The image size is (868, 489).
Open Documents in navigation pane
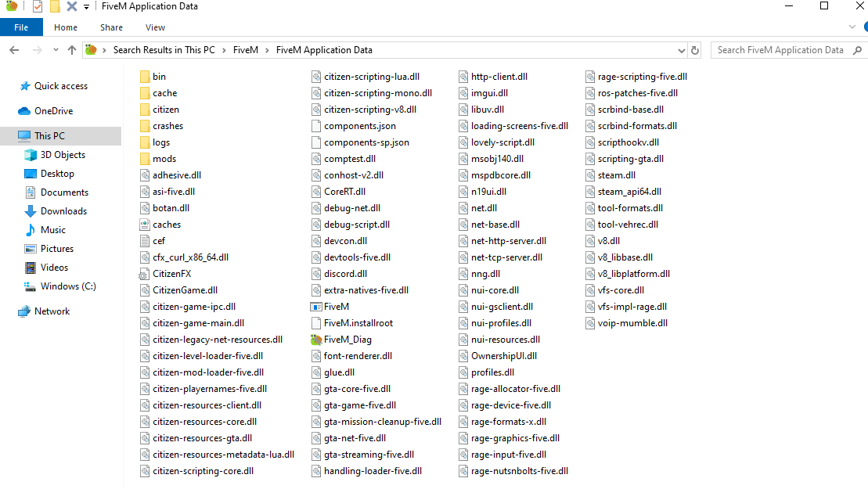(64, 192)
